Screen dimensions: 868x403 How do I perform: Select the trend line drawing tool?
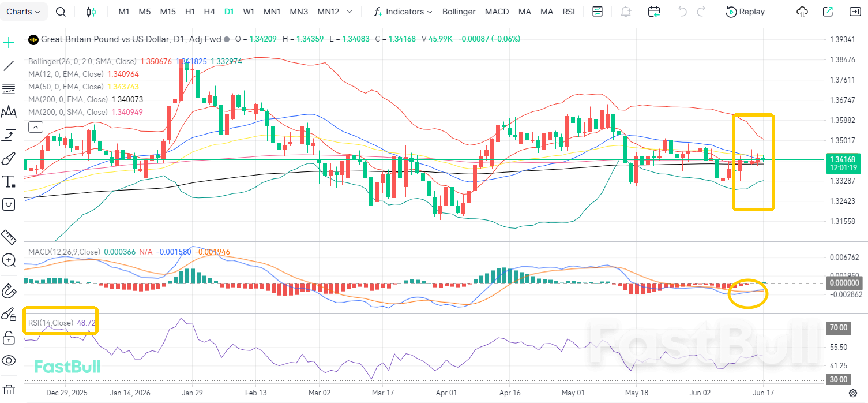point(9,66)
